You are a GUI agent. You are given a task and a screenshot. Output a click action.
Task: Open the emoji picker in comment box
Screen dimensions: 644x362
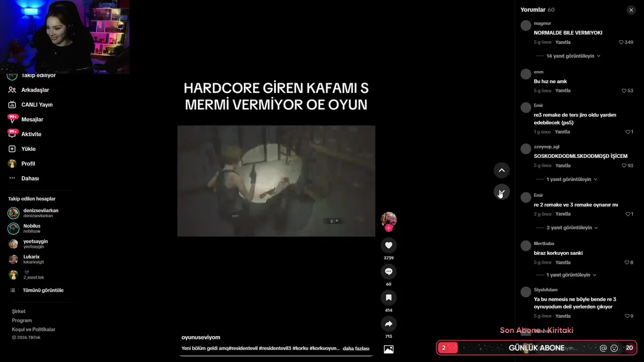(614, 348)
